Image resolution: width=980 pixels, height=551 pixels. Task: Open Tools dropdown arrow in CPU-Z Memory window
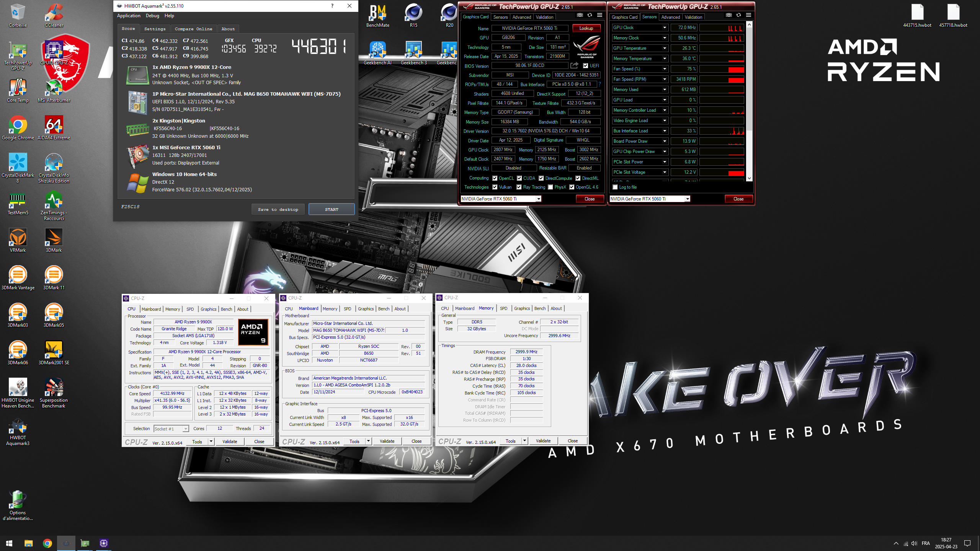[524, 441]
